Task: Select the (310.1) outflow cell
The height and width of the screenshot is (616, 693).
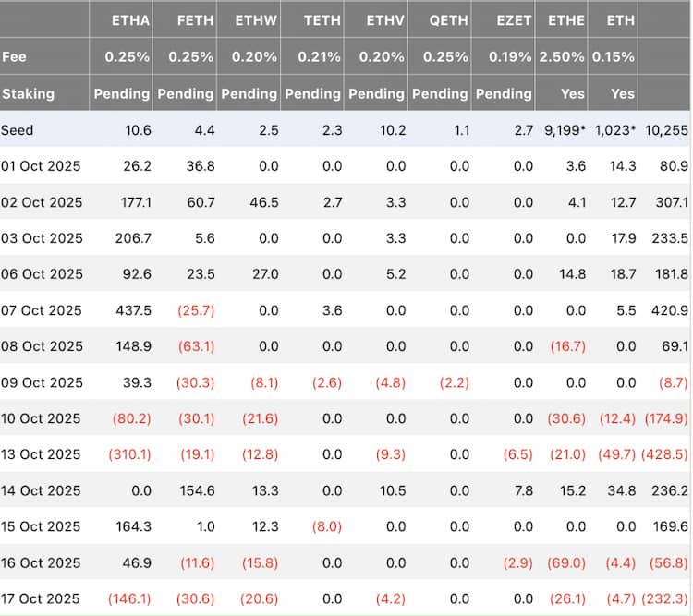Action: pos(129,454)
